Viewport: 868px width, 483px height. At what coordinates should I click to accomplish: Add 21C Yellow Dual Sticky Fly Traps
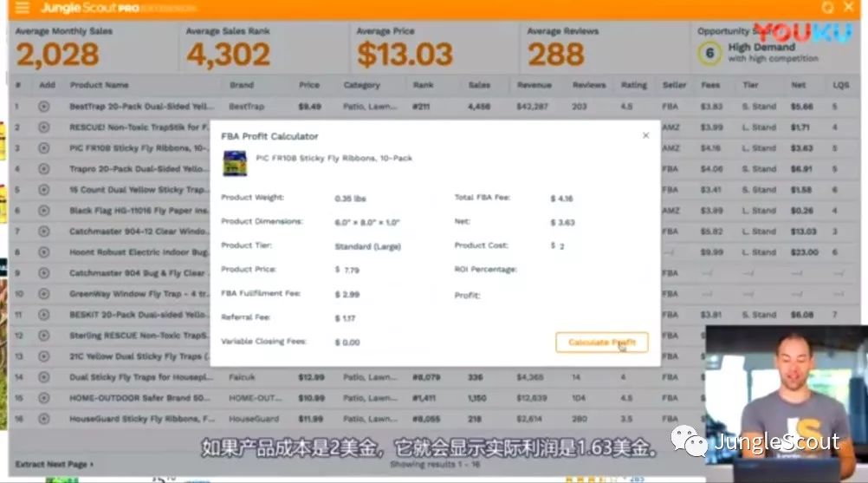coord(43,356)
